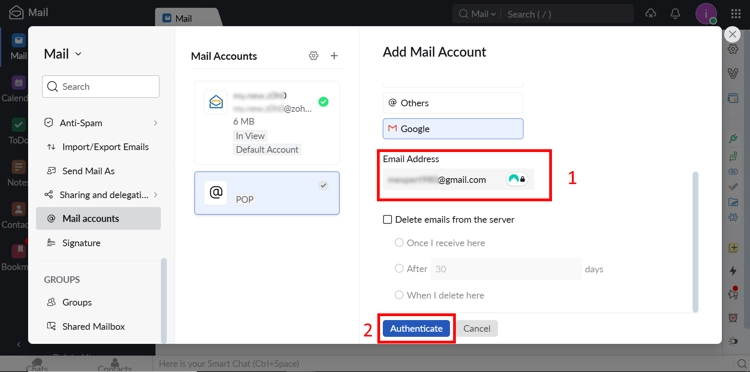Choose Google as account provider
Image resolution: width=750 pixels, height=372 pixels.
453,129
